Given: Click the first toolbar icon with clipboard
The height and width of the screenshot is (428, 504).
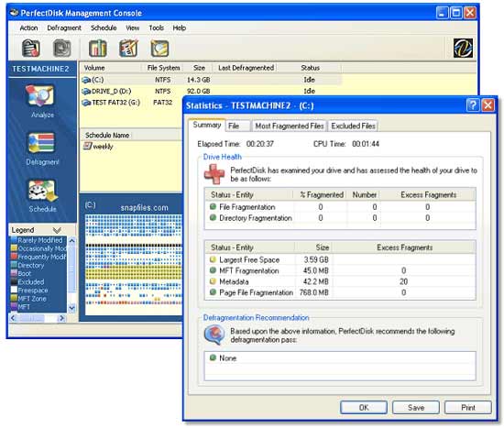Looking at the screenshot, I should 30,48.
